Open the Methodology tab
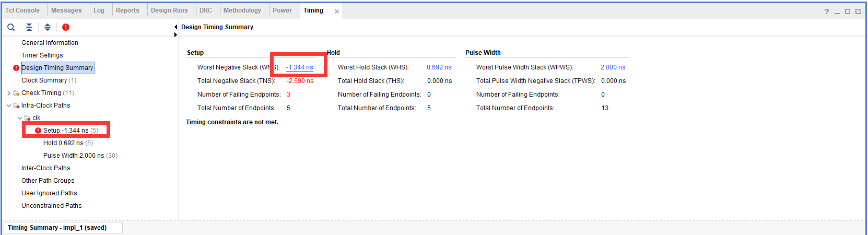Viewport: 868px width, 235px height. [242, 10]
